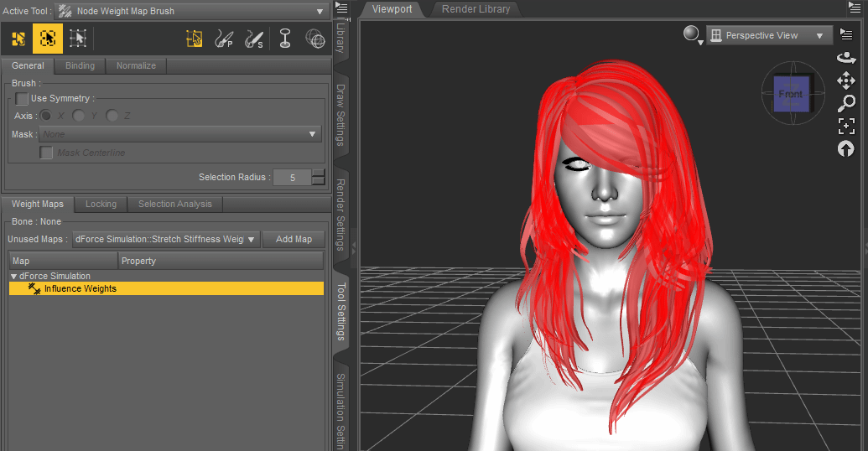
Task: Click the brush icon next to Active Tool
Action: pos(65,11)
